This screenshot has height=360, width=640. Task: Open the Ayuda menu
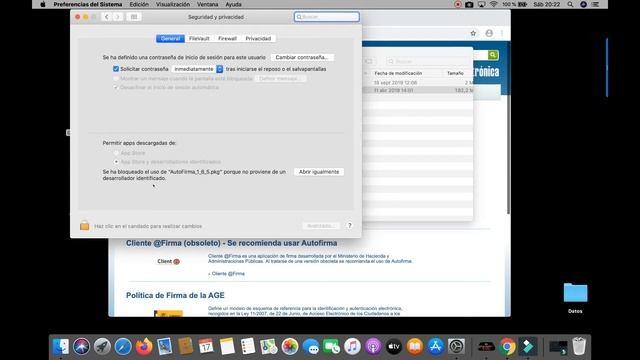coord(233,4)
